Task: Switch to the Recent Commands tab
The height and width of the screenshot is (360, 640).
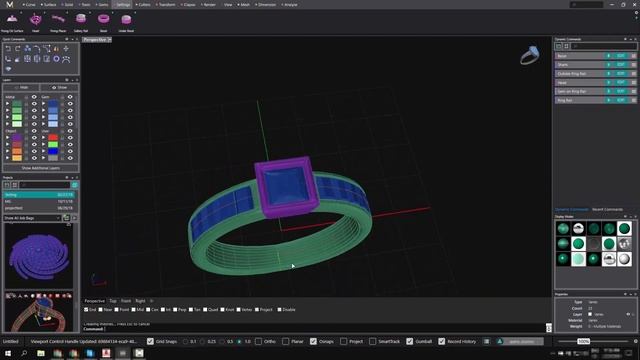Action: click(607, 209)
